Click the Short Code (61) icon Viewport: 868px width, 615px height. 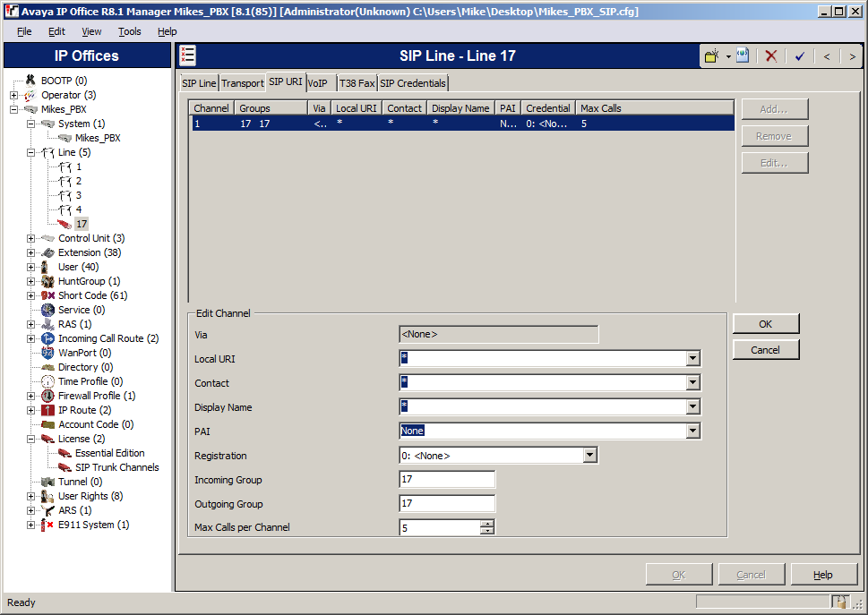click(48, 296)
